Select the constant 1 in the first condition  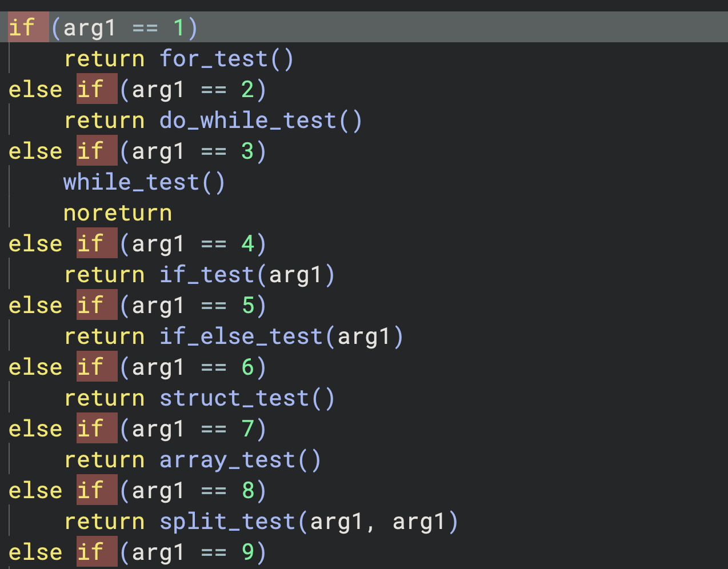pyautogui.click(x=178, y=28)
